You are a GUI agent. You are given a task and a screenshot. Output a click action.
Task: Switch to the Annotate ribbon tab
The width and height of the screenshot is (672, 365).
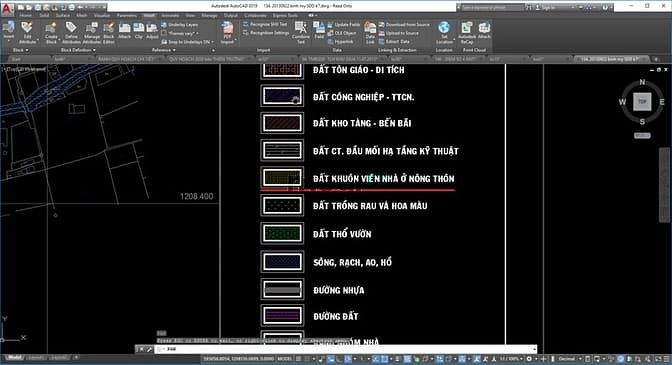click(170, 15)
